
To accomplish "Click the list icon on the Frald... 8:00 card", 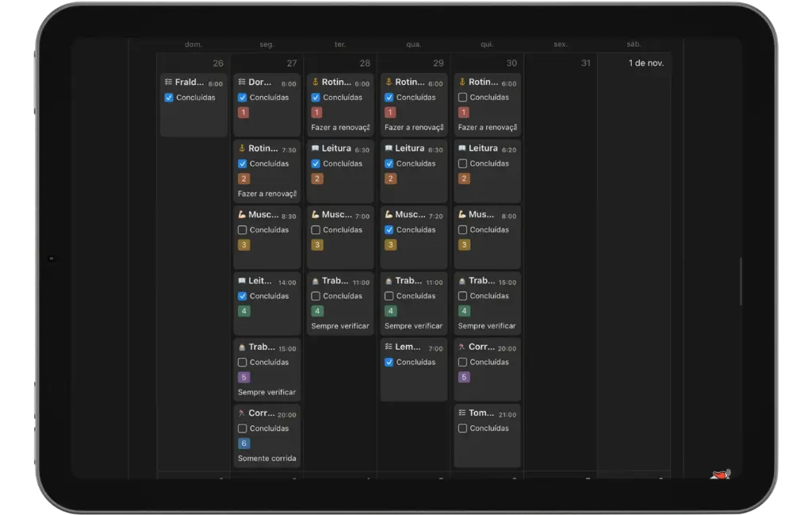I will pyautogui.click(x=168, y=82).
